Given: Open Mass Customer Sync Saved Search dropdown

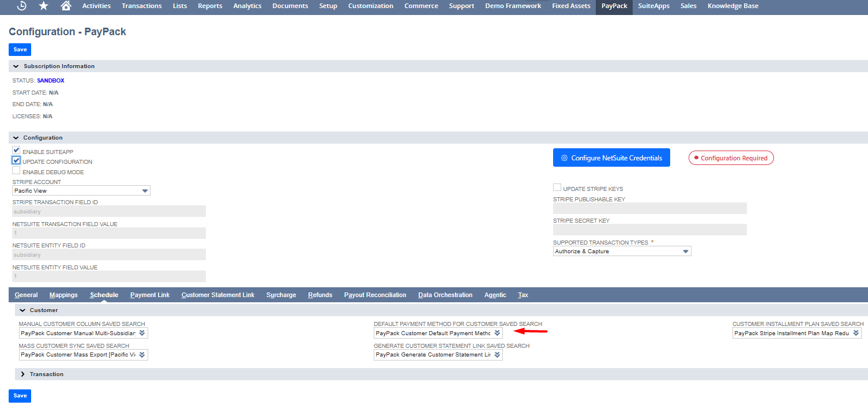Looking at the screenshot, I should click(84, 355).
